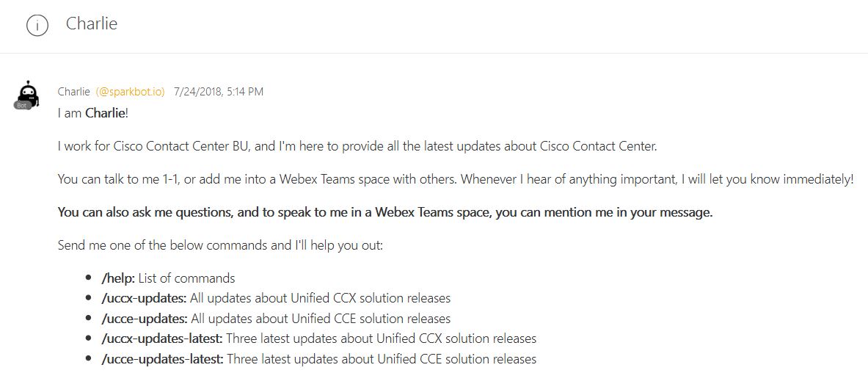
Task: Click the /uccx-updates-latest: command
Action: coord(162,338)
